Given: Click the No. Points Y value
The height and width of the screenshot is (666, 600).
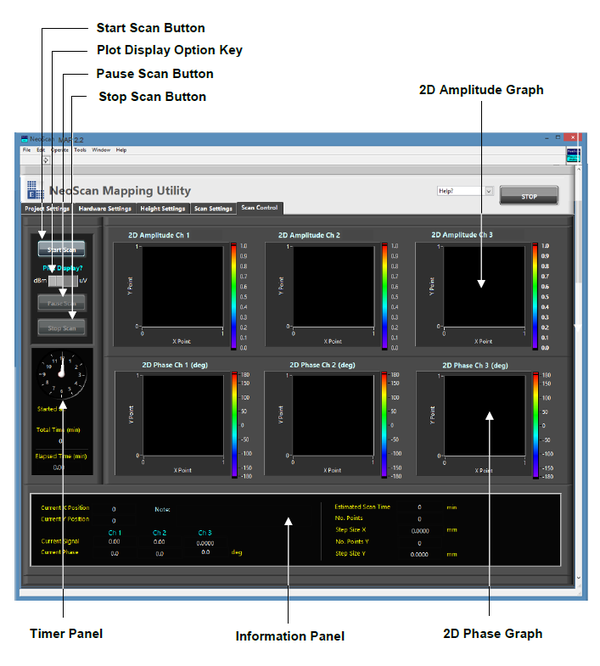Looking at the screenshot, I should pos(420,543).
